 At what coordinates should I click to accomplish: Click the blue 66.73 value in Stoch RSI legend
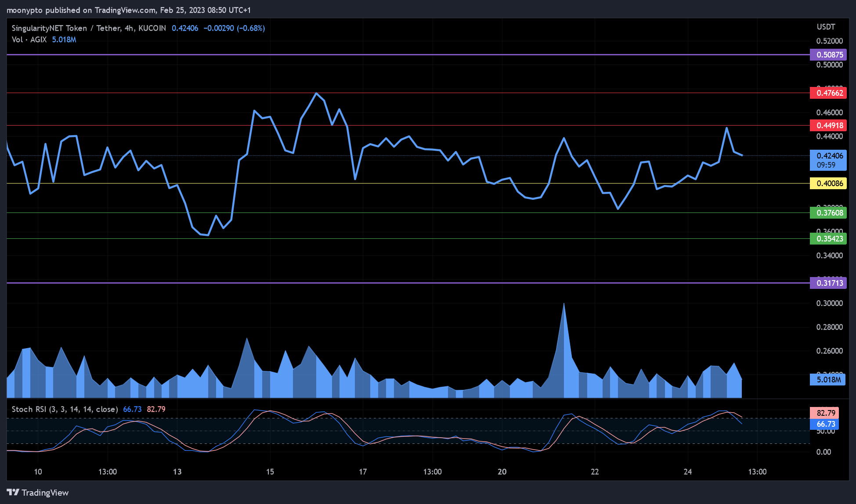(x=132, y=409)
